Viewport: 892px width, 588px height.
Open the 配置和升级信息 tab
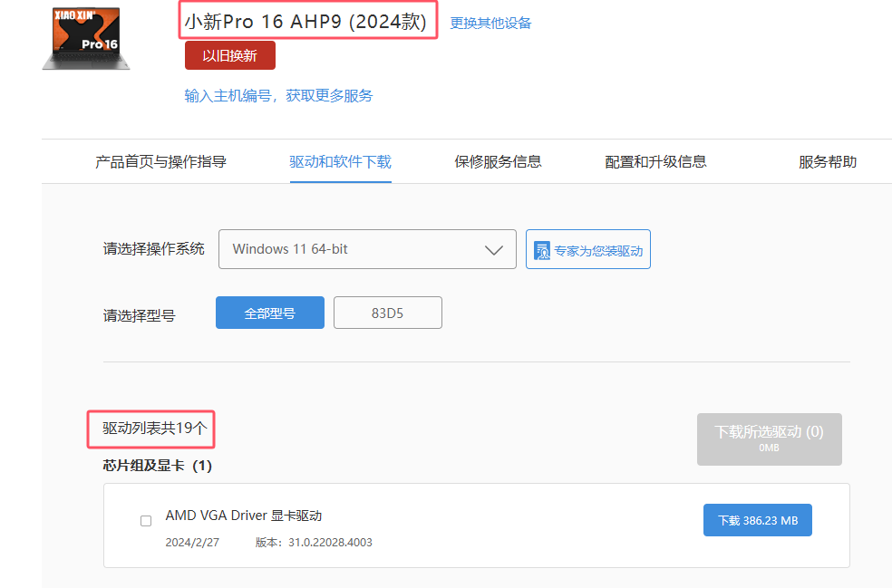[654, 160]
